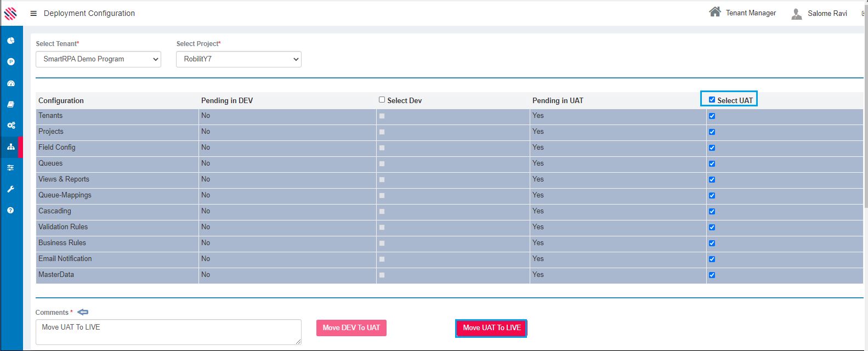This screenshot has height=351, width=868.
Task: Click the book icon in sidebar
Action: tap(11, 104)
